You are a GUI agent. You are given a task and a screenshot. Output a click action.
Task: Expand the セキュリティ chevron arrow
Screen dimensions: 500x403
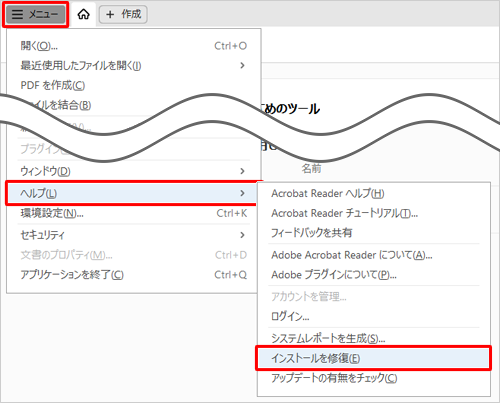[x=242, y=235]
